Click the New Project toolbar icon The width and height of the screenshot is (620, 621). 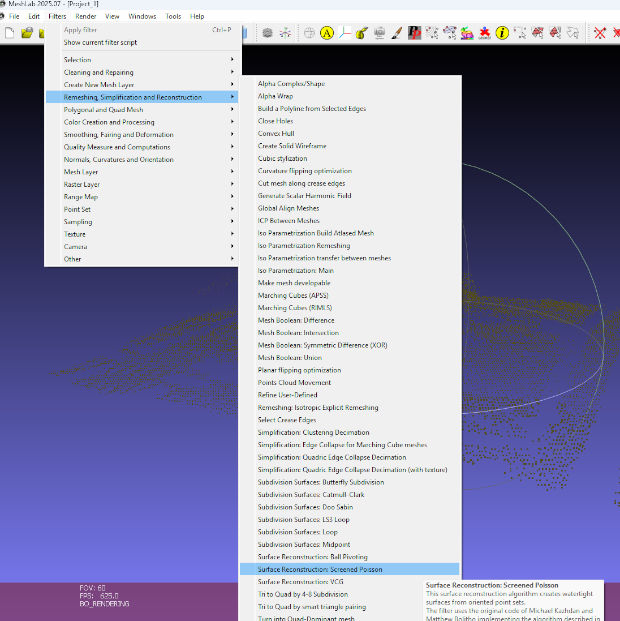9,33
